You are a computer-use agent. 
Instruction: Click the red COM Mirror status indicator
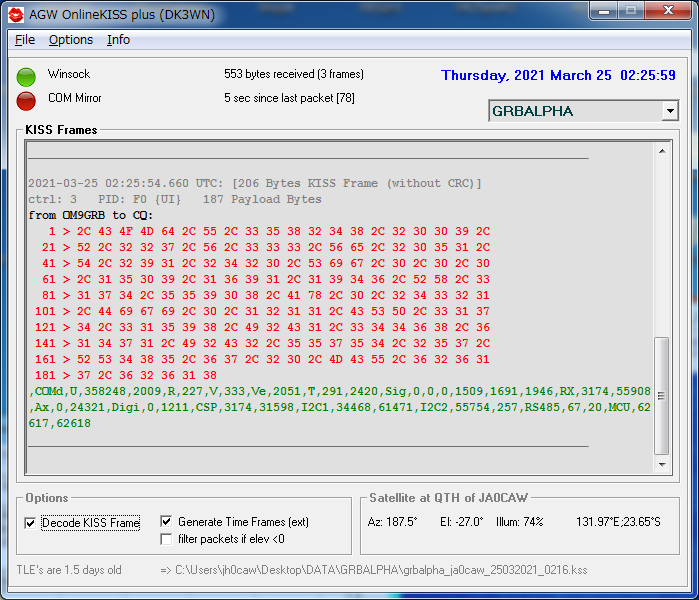click(26, 101)
